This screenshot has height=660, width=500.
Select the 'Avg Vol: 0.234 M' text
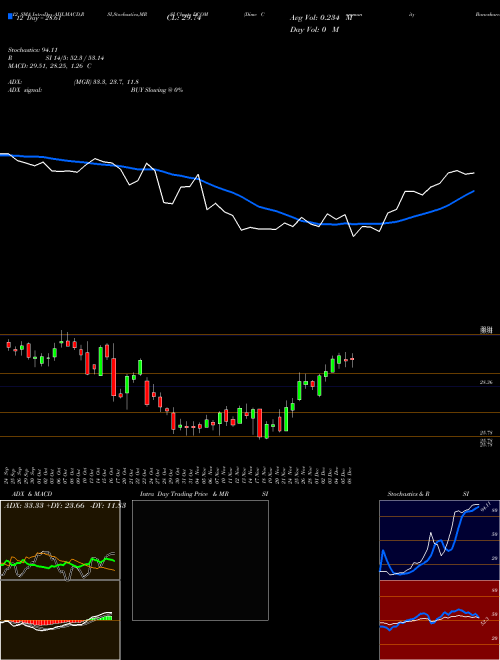coord(322,18)
